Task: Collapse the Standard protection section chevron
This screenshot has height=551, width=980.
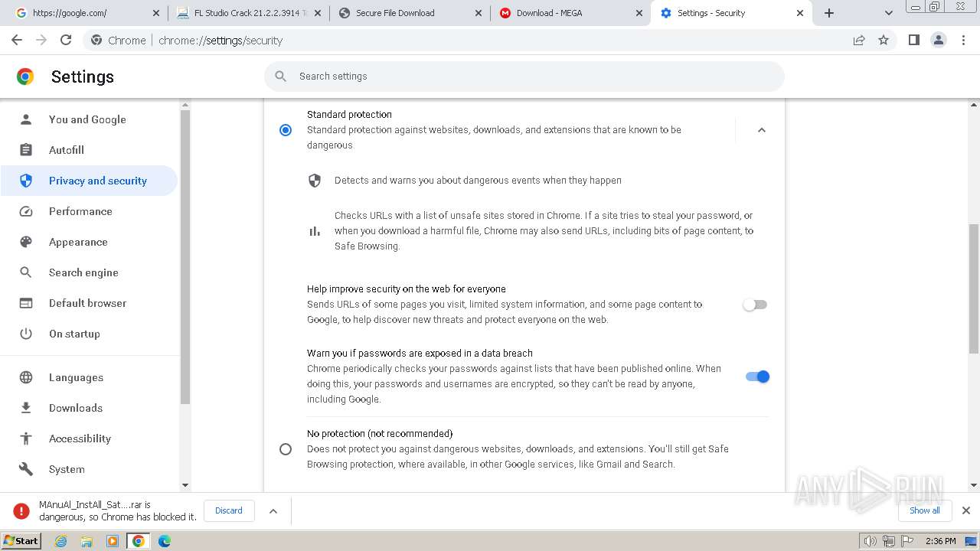Action: coord(762,130)
